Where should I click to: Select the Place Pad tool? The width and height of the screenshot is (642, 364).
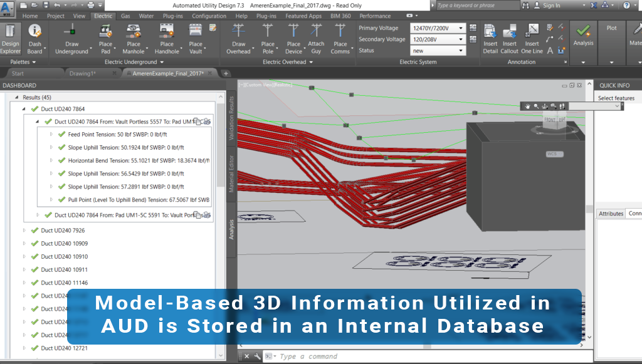tap(105, 39)
